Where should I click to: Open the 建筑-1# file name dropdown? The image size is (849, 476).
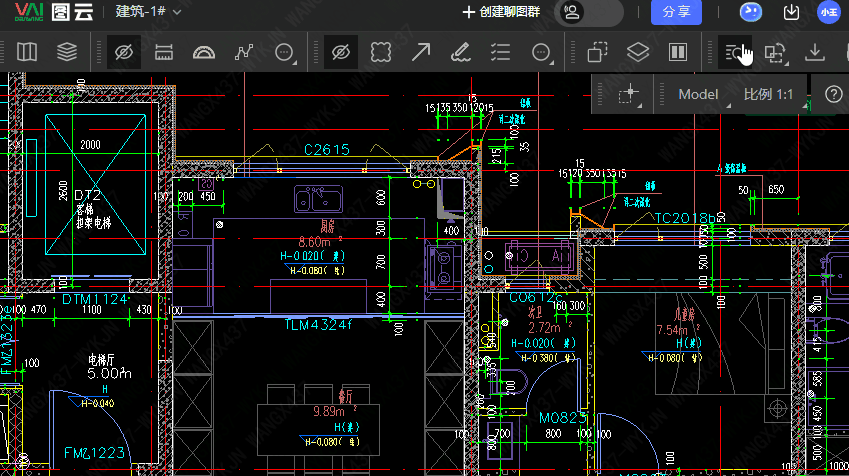coord(148,12)
